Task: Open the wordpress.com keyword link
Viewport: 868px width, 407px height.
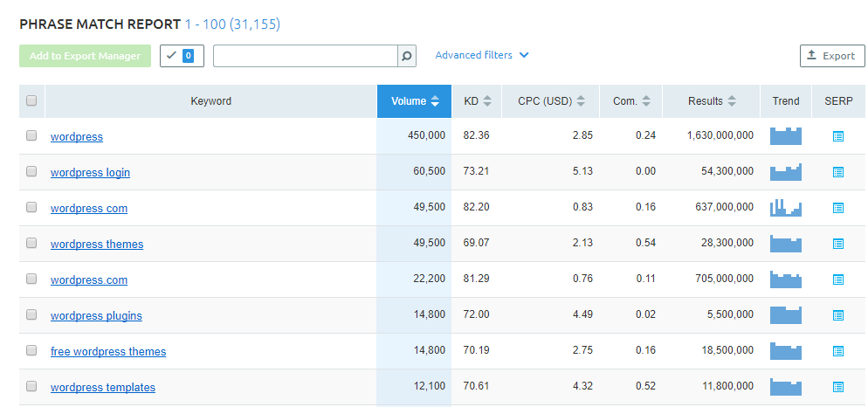Action: click(x=89, y=280)
